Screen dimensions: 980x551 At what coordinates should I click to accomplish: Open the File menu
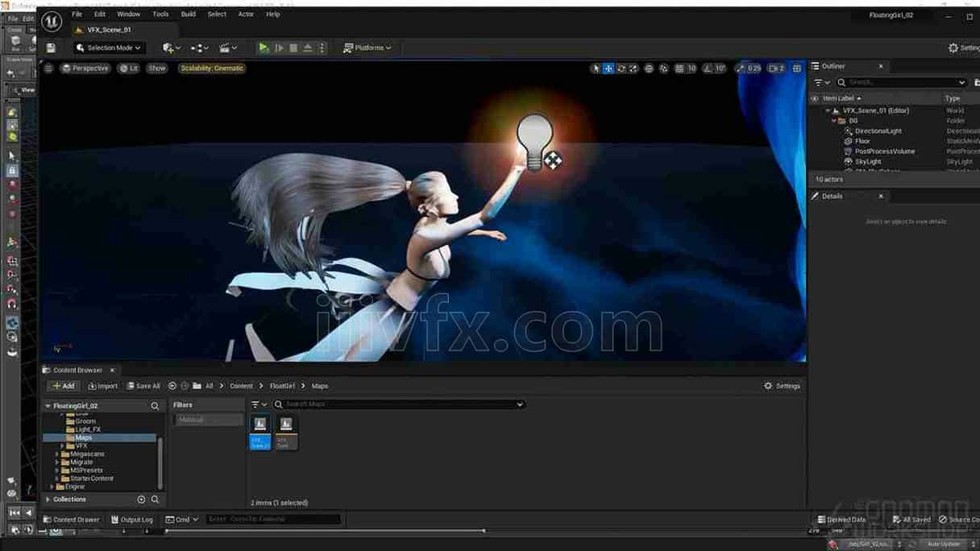(77, 14)
